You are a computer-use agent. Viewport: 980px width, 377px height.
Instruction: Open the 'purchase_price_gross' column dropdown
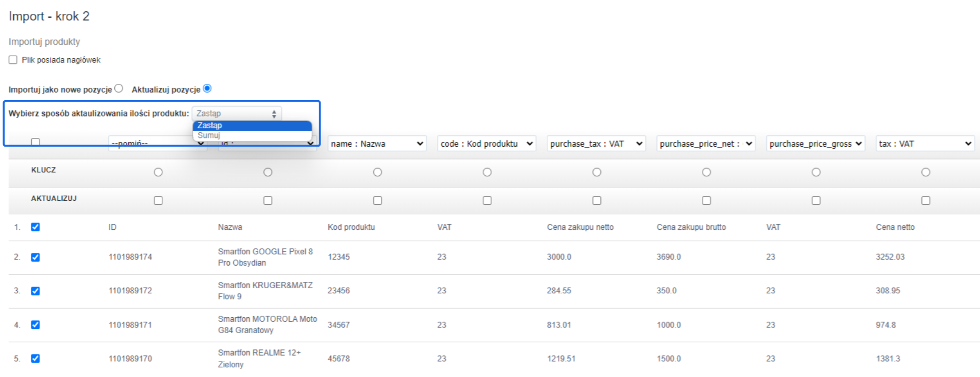coord(816,144)
